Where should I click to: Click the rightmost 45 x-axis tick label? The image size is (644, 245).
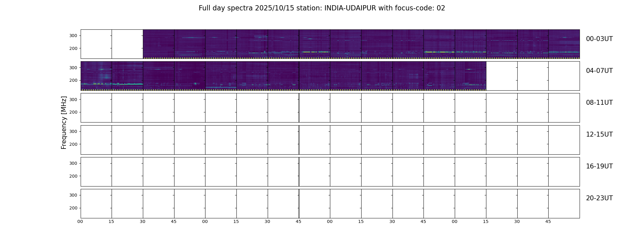click(548, 222)
